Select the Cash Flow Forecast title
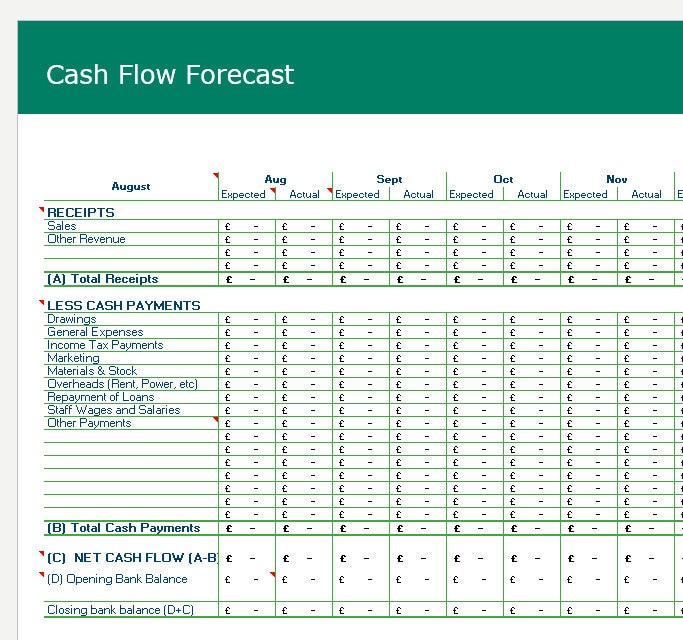This screenshot has width=683, height=640. (x=170, y=74)
